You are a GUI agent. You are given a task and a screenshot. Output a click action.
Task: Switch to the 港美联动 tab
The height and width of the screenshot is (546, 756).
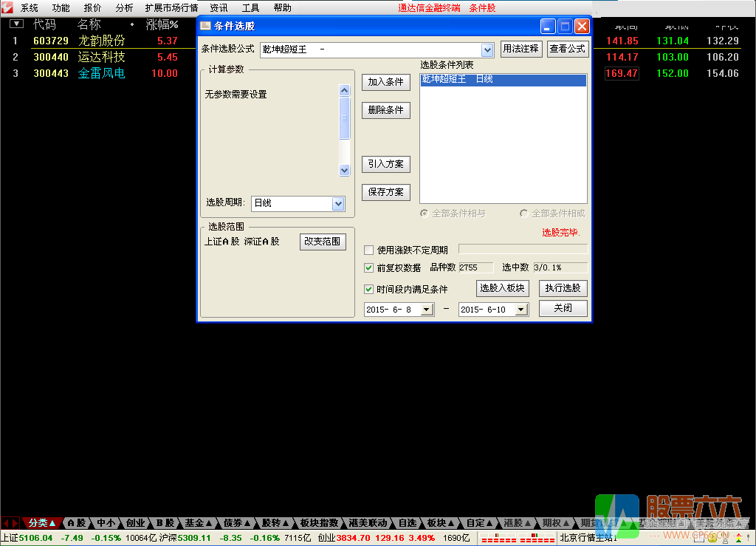(368, 523)
